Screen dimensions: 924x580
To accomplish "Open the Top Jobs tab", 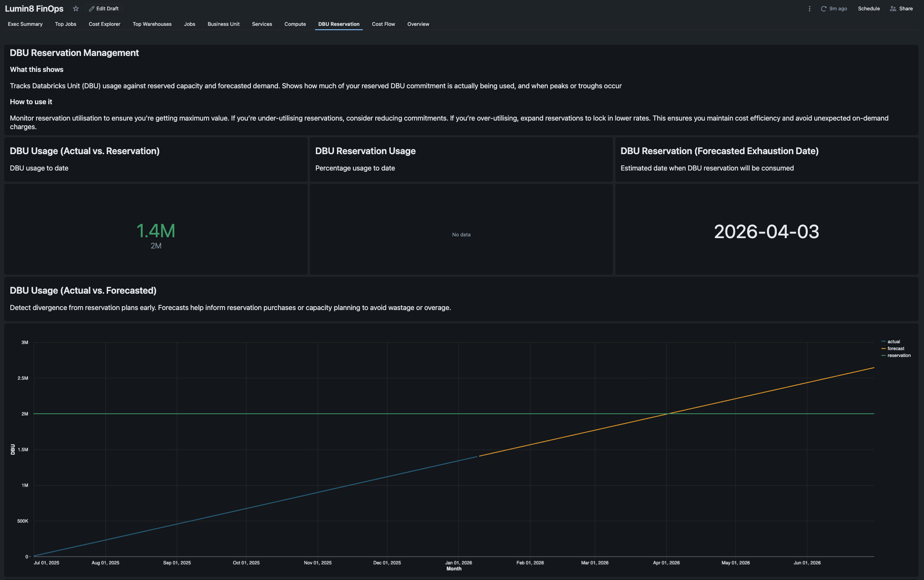I will point(65,24).
